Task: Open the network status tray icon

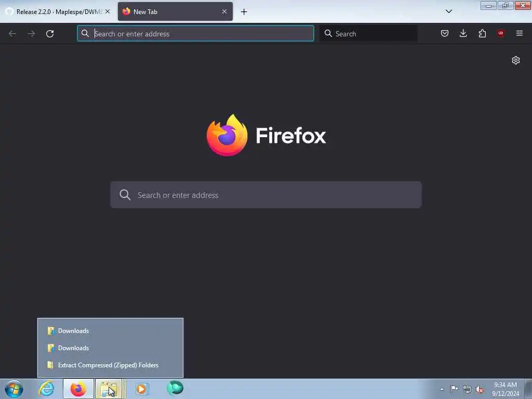Action: [467, 389]
